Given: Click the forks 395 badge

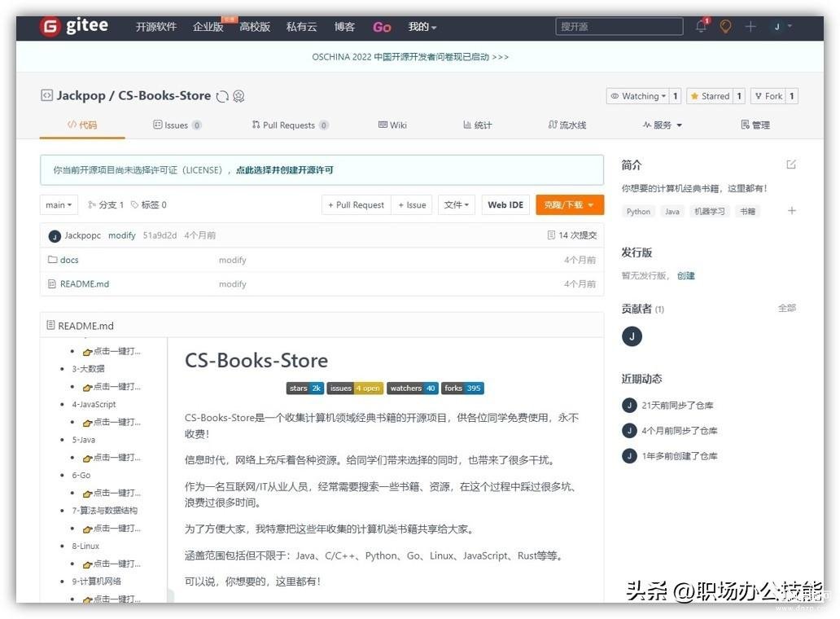Looking at the screenshot, I should pos(462,388).
